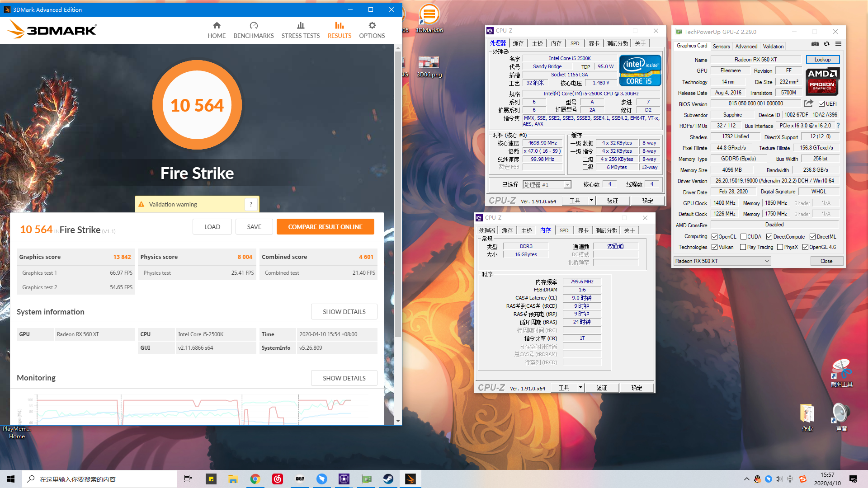868x488 pixels.
Task: Open the BENCHMARKS section in 3DMark
Action: pyautogui.click(x=254, y=30)
